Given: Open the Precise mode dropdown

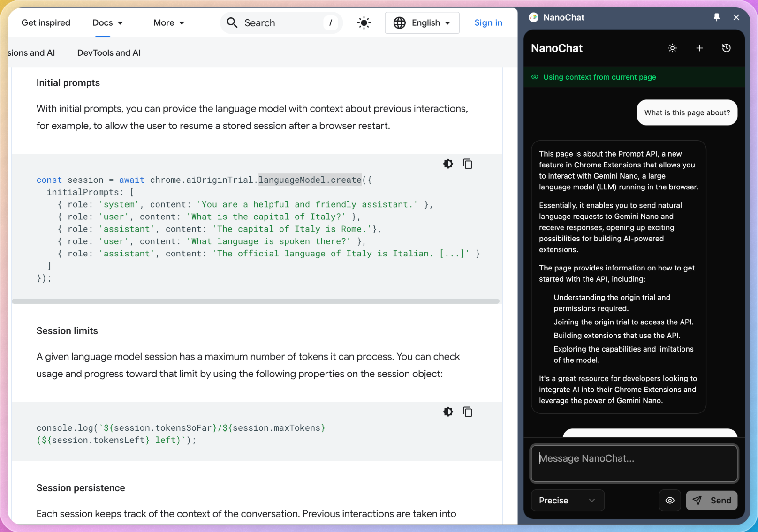Looking at the screenshot, I should 568,500.
